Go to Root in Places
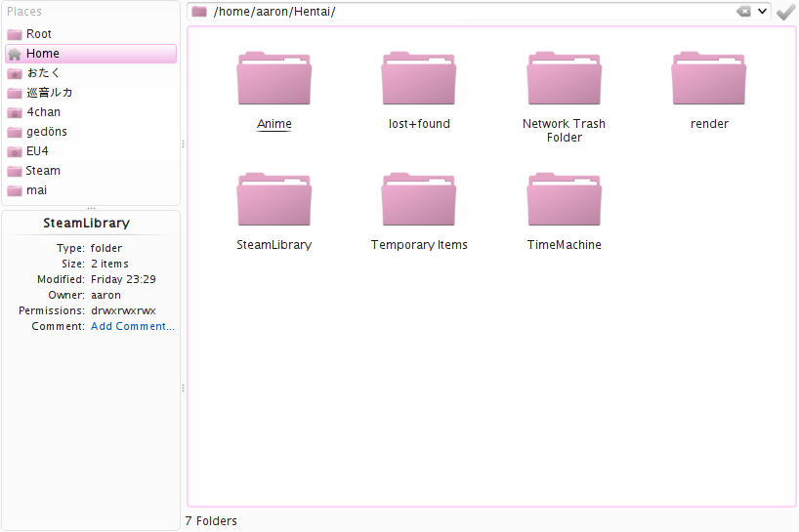The image size is (799, 532). coord(91,34)
